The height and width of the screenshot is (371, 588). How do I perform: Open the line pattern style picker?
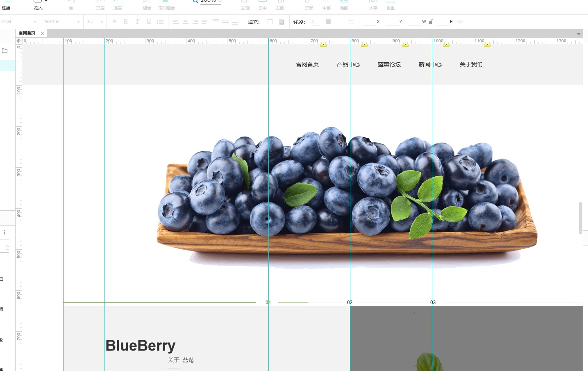pyautogui.click(x=340, y=22)
